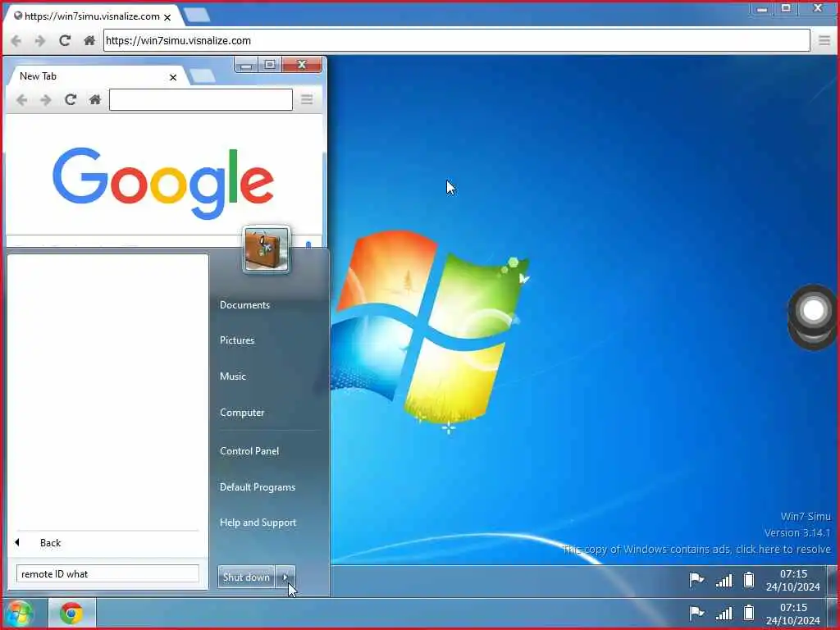Viewport: 840px width, 630px height.
Task: Click the date and time in upper taskbar
Action: [793, 580]
